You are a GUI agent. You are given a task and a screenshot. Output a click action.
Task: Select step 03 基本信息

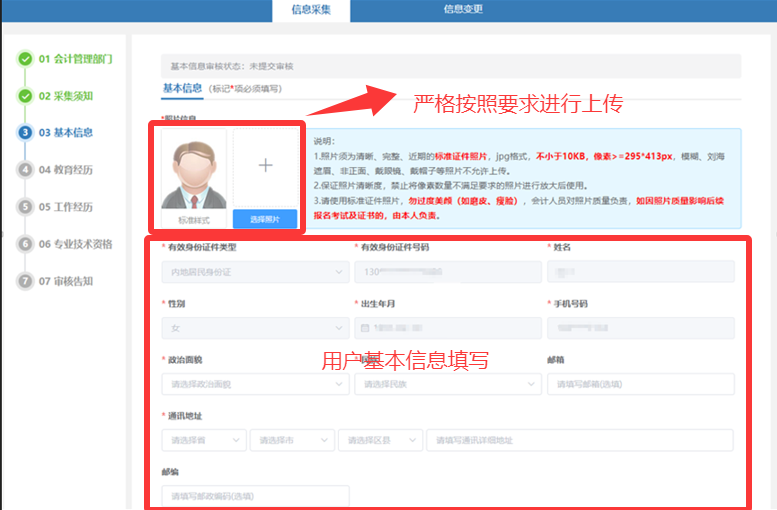point(66,133)
